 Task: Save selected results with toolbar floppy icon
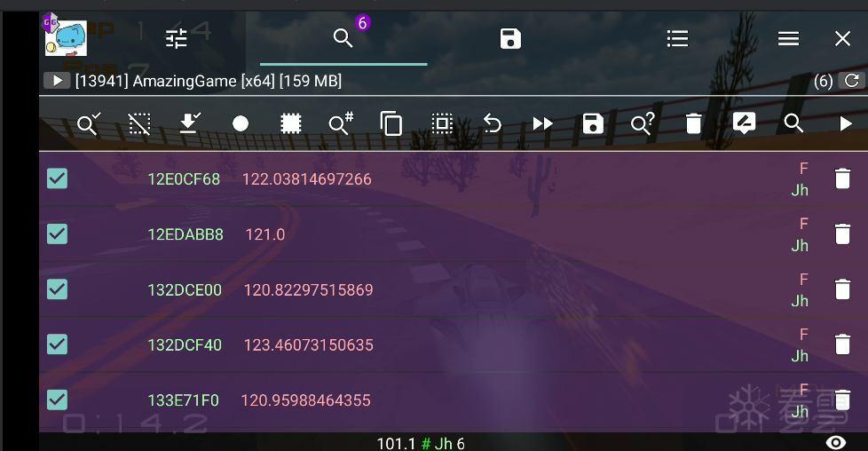point(593,123)
